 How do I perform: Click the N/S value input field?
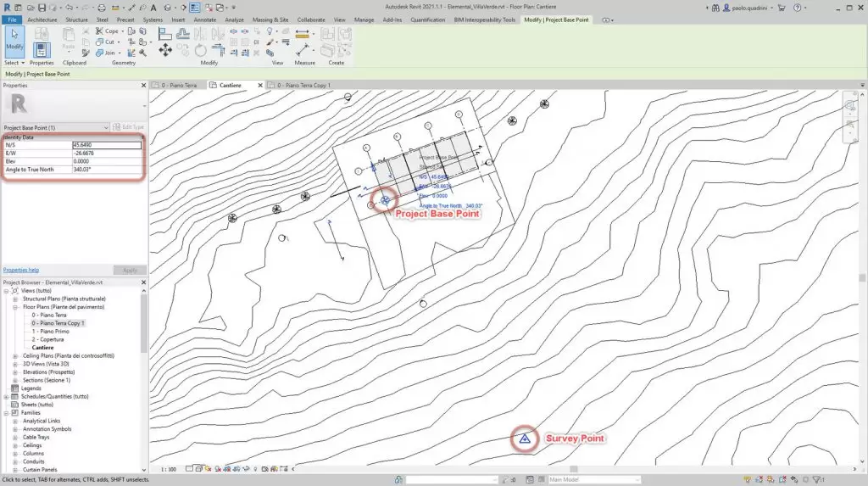(x=106, y=145)
